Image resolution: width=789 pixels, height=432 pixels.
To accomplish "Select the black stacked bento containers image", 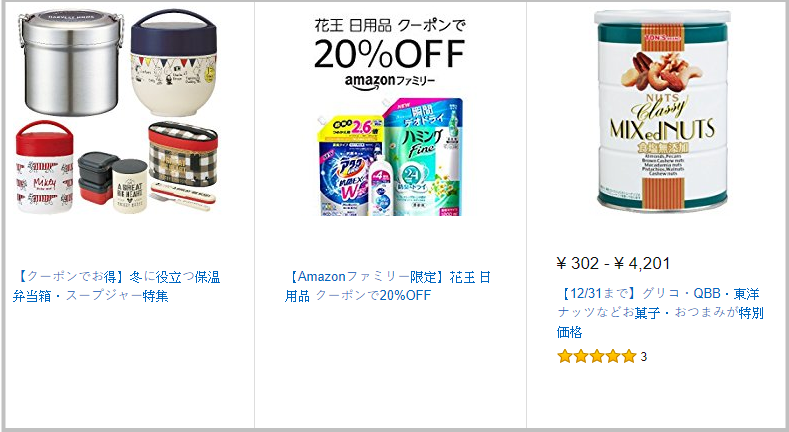I will (x=97, y=178).
